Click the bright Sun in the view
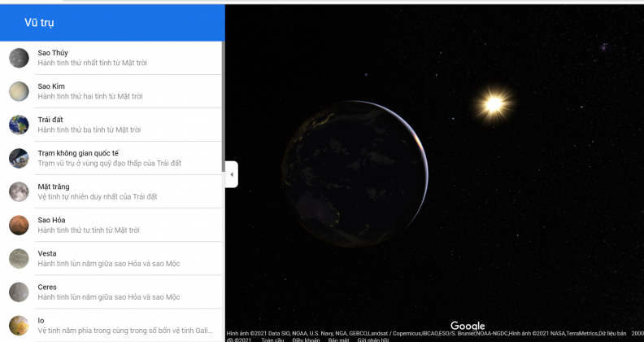644x342 pixels. coord(493,103)
